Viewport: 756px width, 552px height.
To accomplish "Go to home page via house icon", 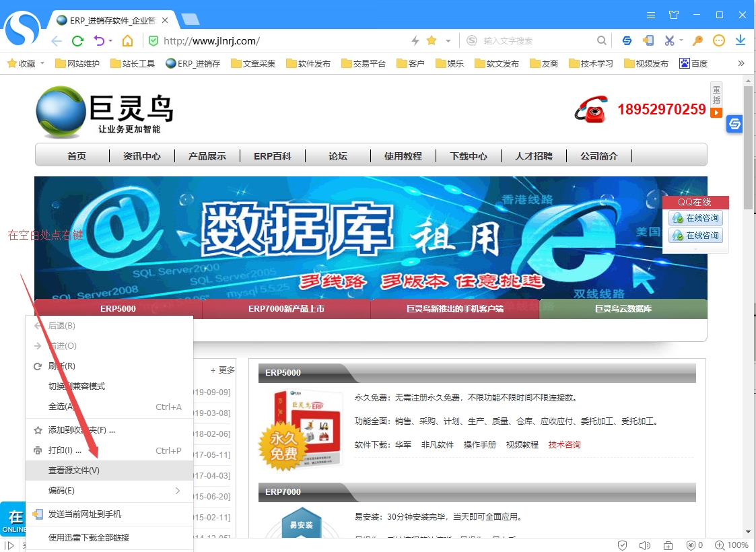I will click(127, 40).
